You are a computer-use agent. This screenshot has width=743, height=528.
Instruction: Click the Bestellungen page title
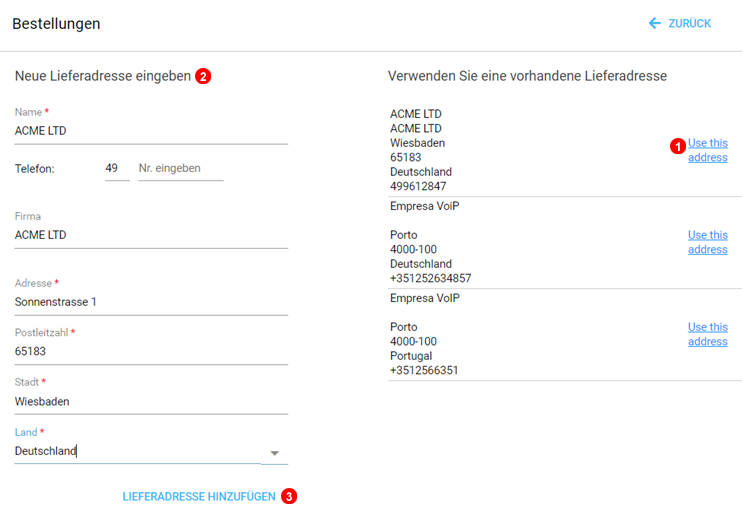point(56,24)
